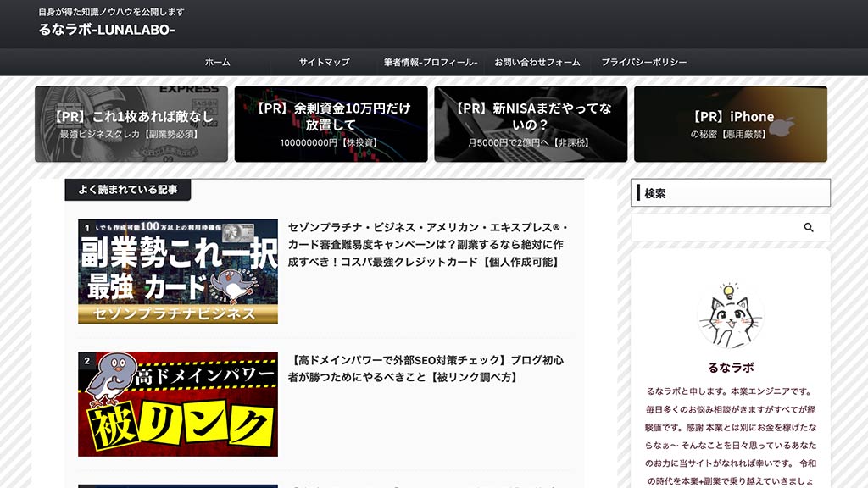Open the PR card これ1枚あれば敵なし
The height and width of the screenshot is (488, 868).
(x=131, y=124)
